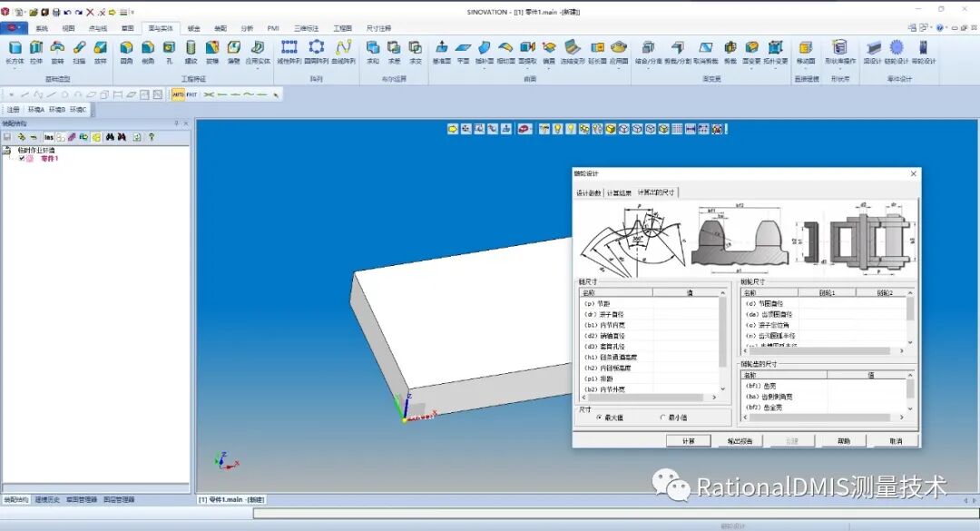Select the 基准面 datum plane tool

pos(441,52)
